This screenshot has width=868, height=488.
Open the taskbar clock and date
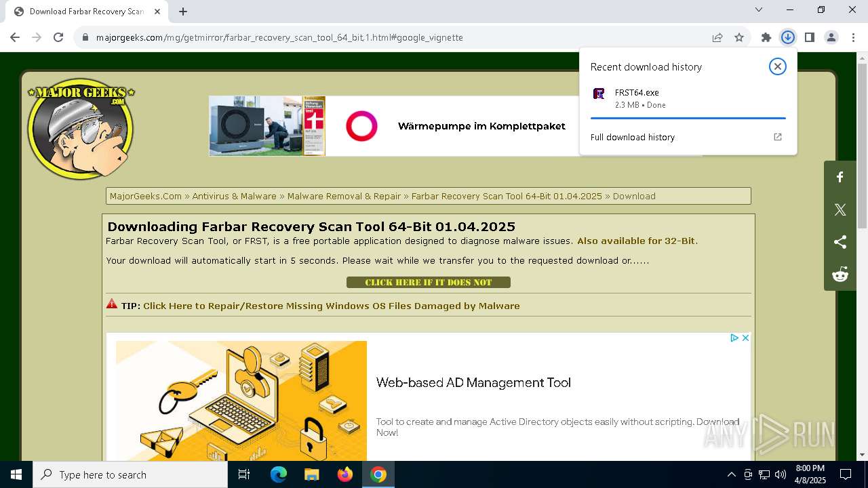[x=810, y=474]
